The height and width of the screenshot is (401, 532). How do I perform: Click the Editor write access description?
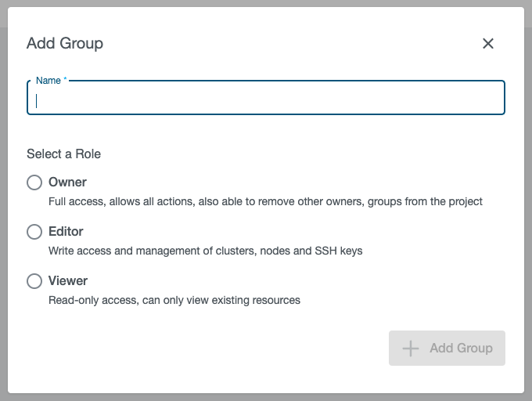pos(205,251)
